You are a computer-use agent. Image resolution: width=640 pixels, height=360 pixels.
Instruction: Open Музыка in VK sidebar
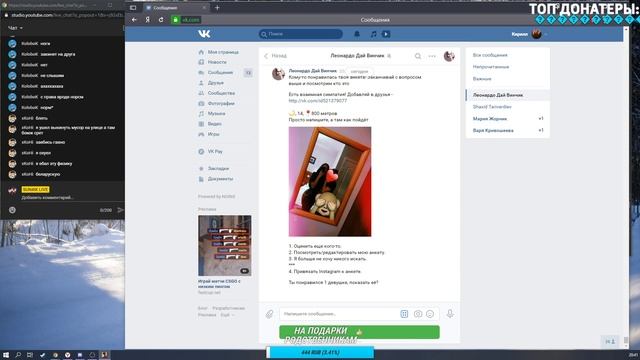pyautogui.click(x=216, y=113)
